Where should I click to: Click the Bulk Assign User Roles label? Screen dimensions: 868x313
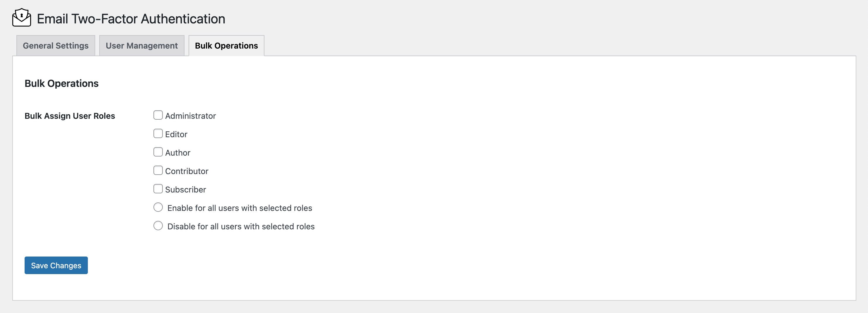point(70,116)
